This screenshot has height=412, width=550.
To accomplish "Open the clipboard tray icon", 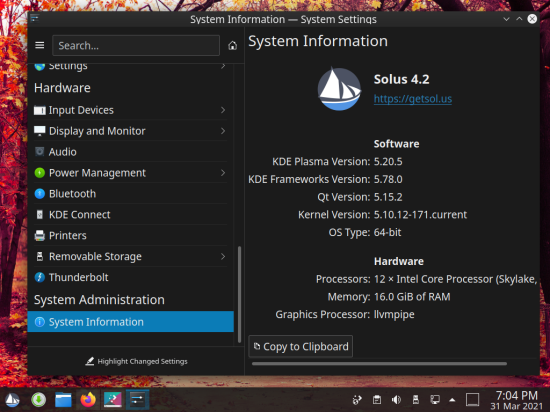I will tap(377, 400).
